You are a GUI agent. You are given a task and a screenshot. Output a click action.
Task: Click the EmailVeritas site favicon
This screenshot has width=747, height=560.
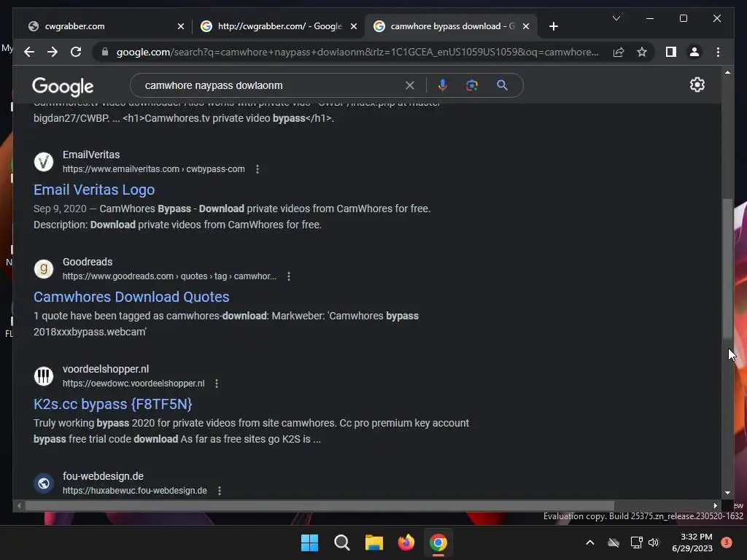click(43, 162)
